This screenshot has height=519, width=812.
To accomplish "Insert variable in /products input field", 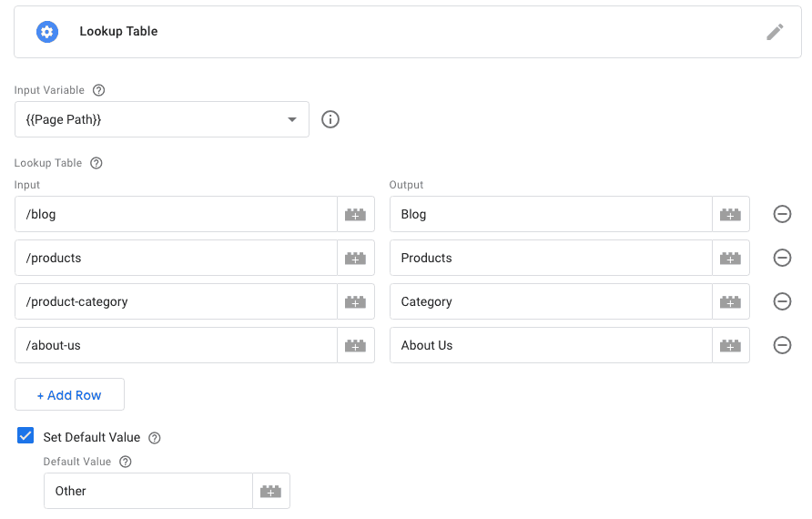I will (x=356, y=258).
